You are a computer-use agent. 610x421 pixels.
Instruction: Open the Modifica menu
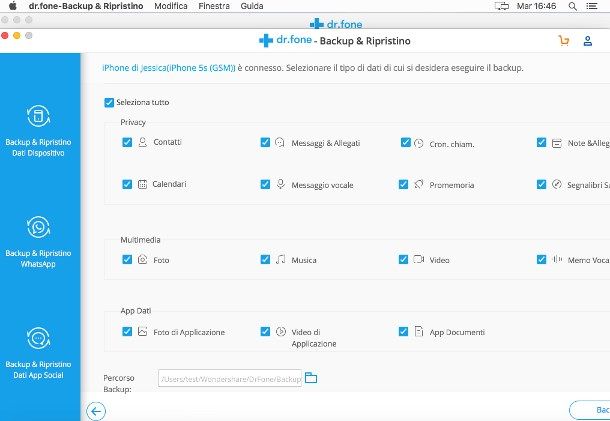[x=171, y=6]
